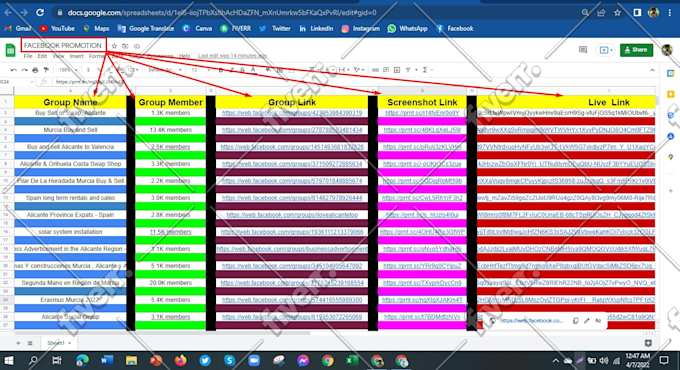The image size is (680, 370).
Task: Open the Edit menu
Action: [42, 56]
